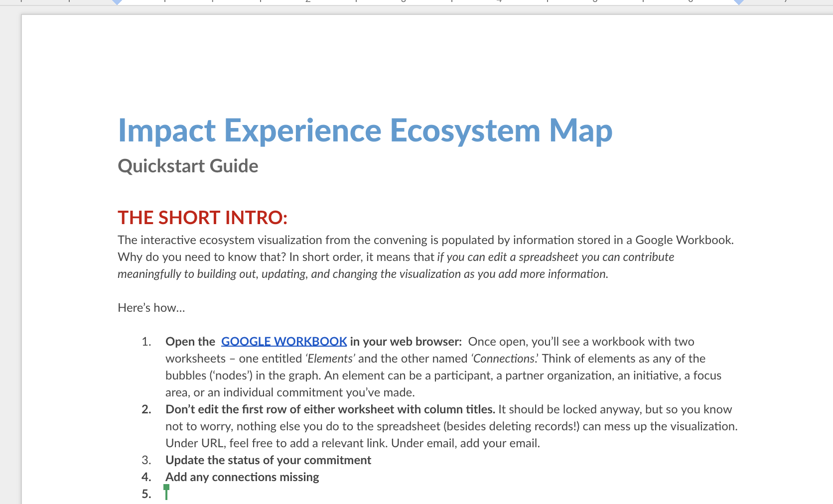The height and width of the screenshot is (504, 833).
Task: Click the bold 'in your web browser:' text
Action: pyautogui.click(x=406, y=342)
